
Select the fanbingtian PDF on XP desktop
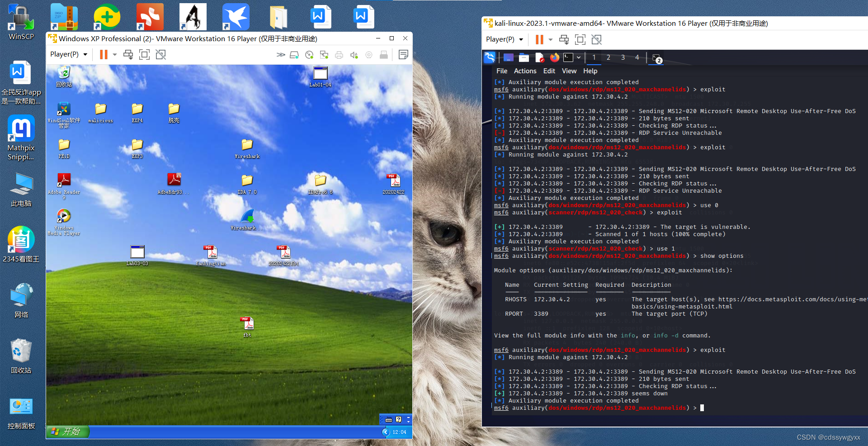pos(211,256)
